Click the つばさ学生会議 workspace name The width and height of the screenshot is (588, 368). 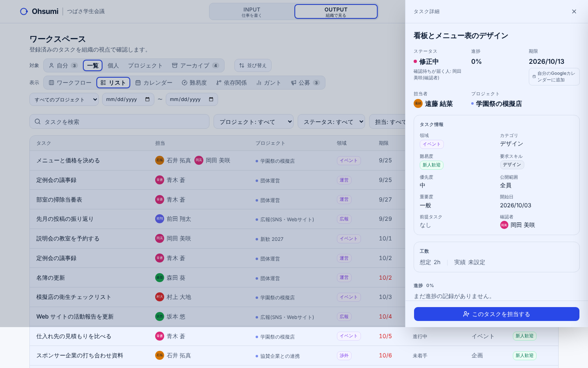pos(86,11)
